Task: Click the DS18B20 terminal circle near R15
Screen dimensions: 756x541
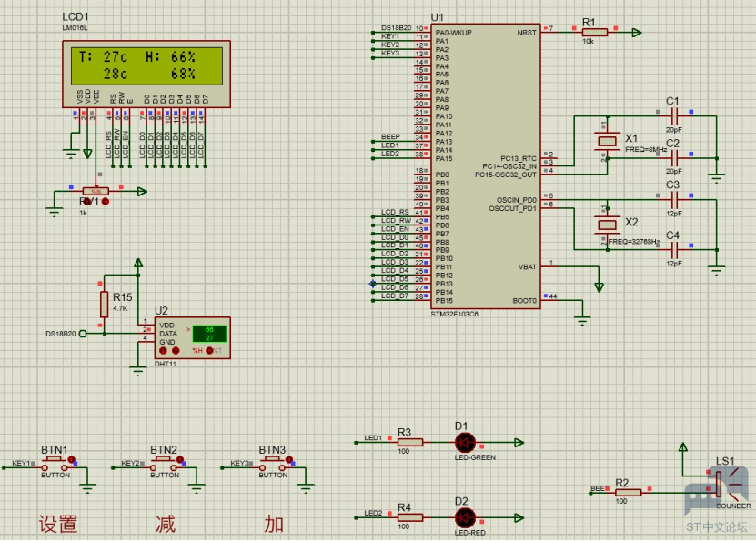Action: 83,334
